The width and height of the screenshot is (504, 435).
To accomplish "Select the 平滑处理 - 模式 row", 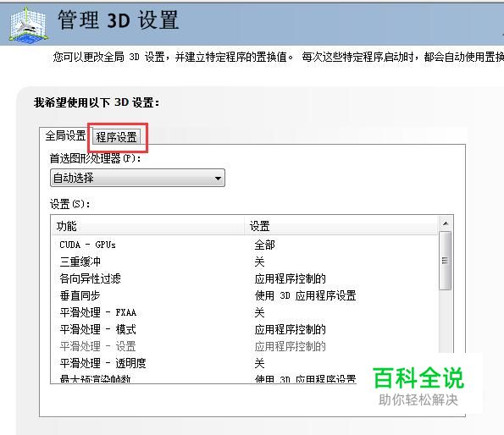I will [245, 329].
